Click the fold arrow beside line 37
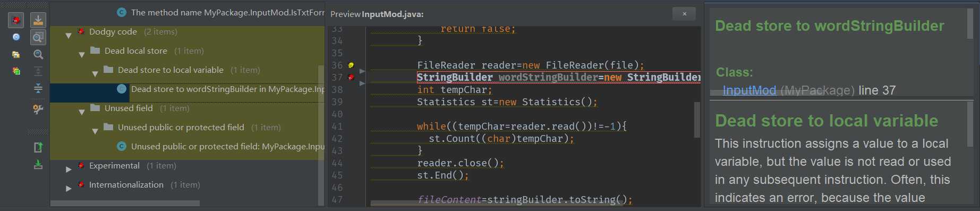This screenshot has width=980, height=211. point(362,83)
